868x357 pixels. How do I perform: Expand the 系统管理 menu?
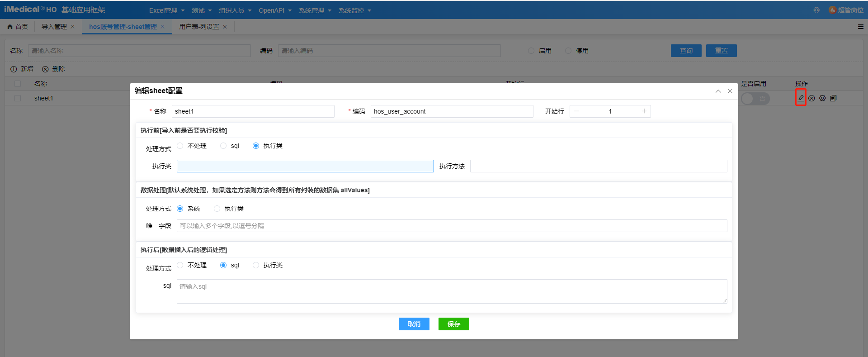[315, 10]
